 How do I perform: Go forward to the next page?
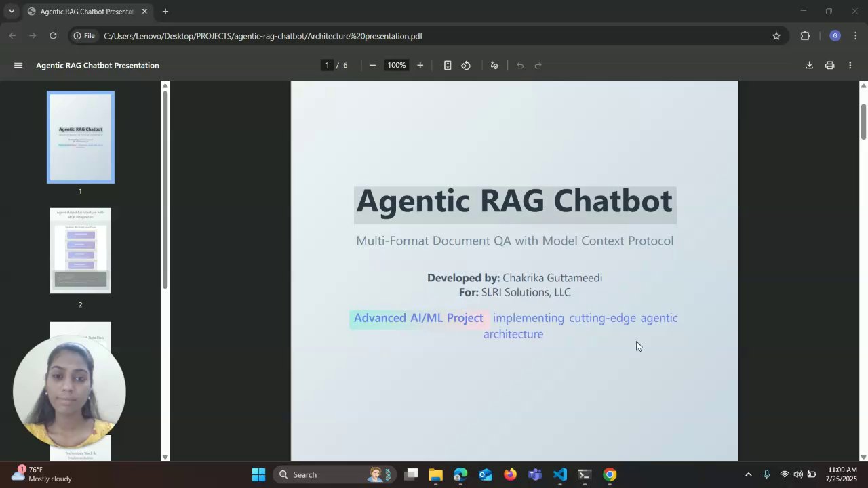(33, 36)
